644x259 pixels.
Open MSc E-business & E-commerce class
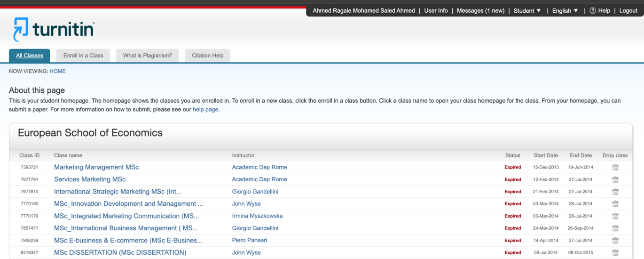[x=128, y=240]
